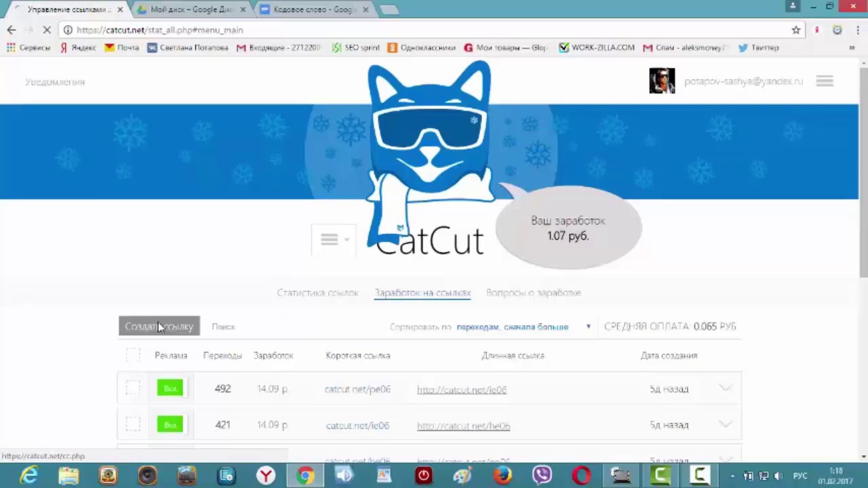Open the SEO sprint bookmark

click(356, 47)
